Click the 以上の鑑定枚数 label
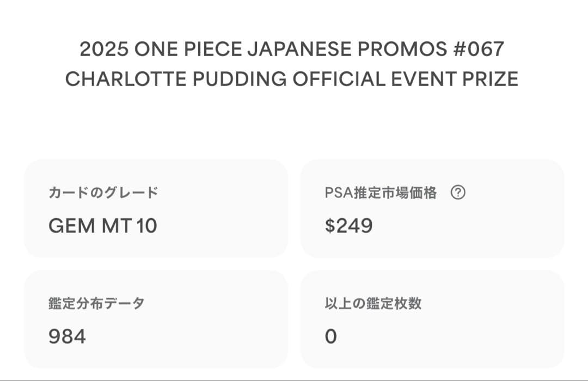The height and width of the screenshot is (381, 588). pyautogui.click(x=373, y=303)
